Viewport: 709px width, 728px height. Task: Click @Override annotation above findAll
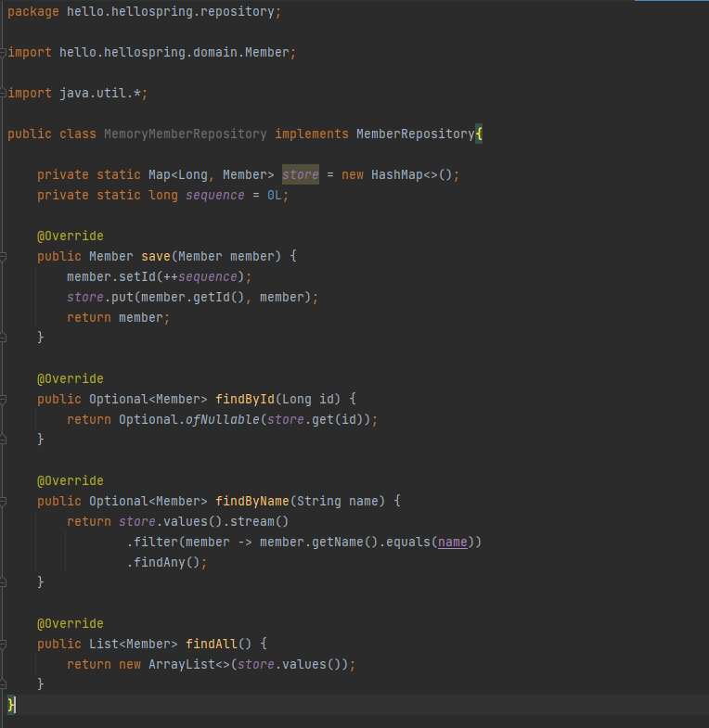tap(71, 624)
